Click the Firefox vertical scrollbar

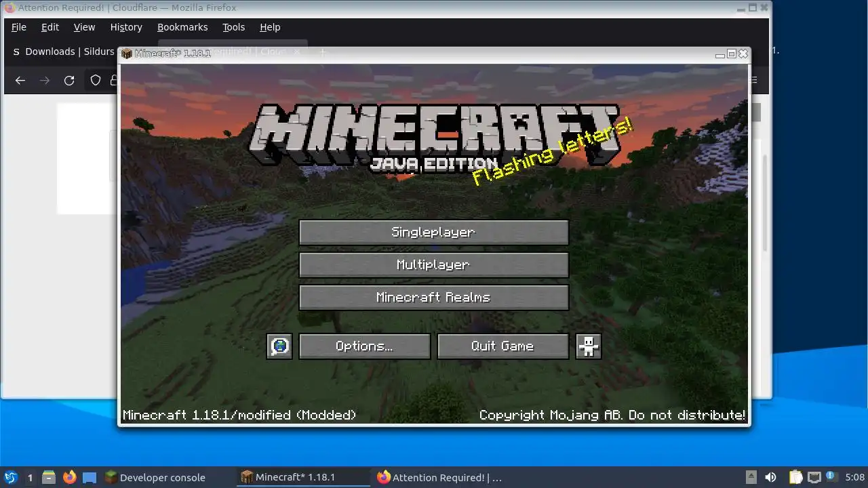[765, 203]
